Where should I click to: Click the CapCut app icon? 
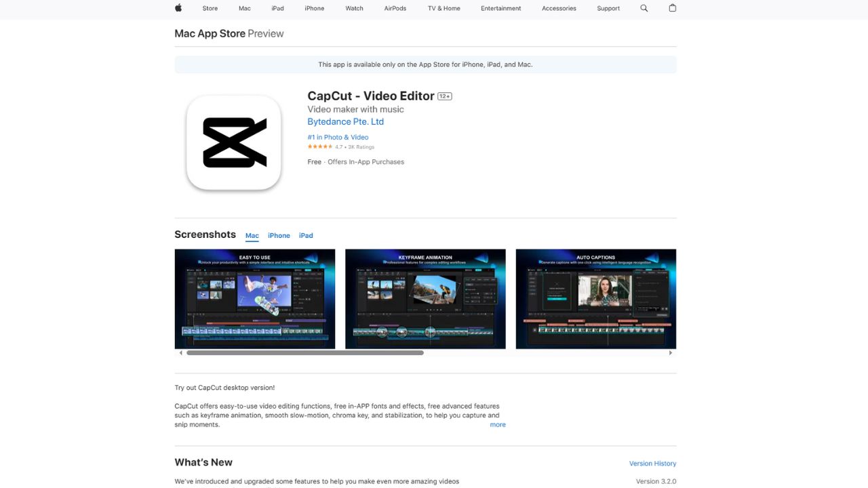[x=234, y=142]
